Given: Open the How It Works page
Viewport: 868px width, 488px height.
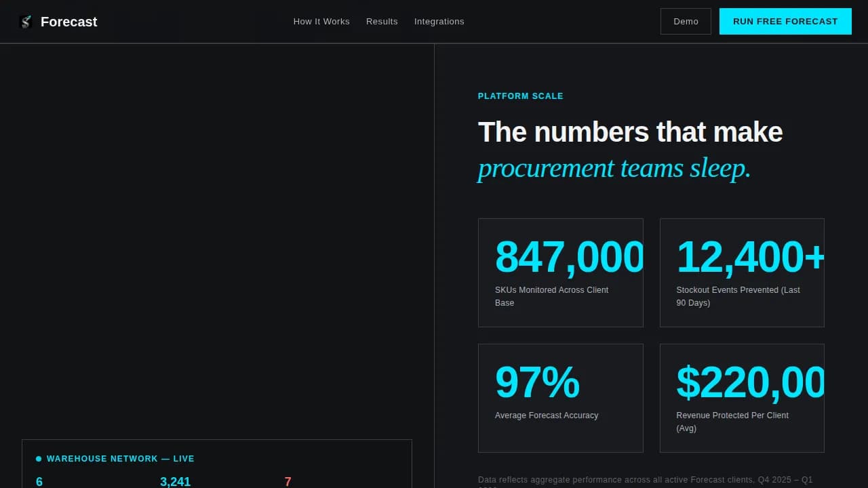Looking at the screenshot, I should (321, 22).
